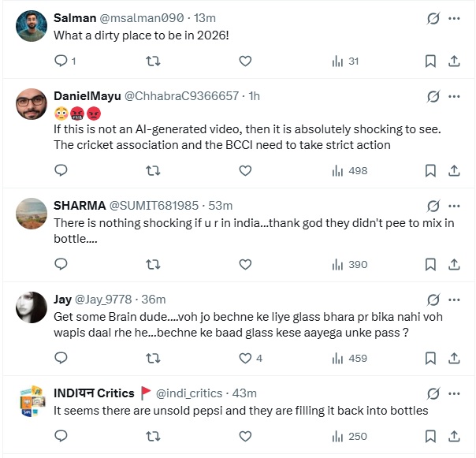
Task: Bookmark Jay's tweet
Action: point(430,358)
